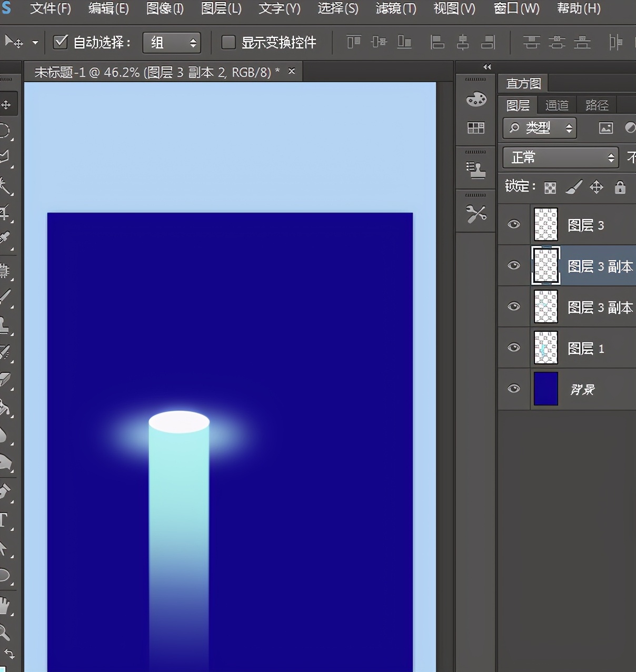Open the color palette panel icon
The image size is (636, 672).
click(476, 99)
